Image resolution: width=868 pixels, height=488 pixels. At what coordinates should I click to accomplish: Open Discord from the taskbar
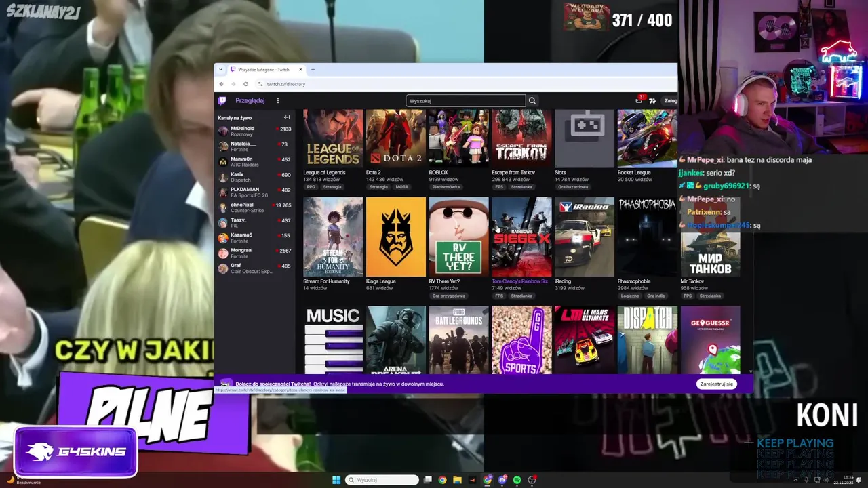tap(502, 480)
